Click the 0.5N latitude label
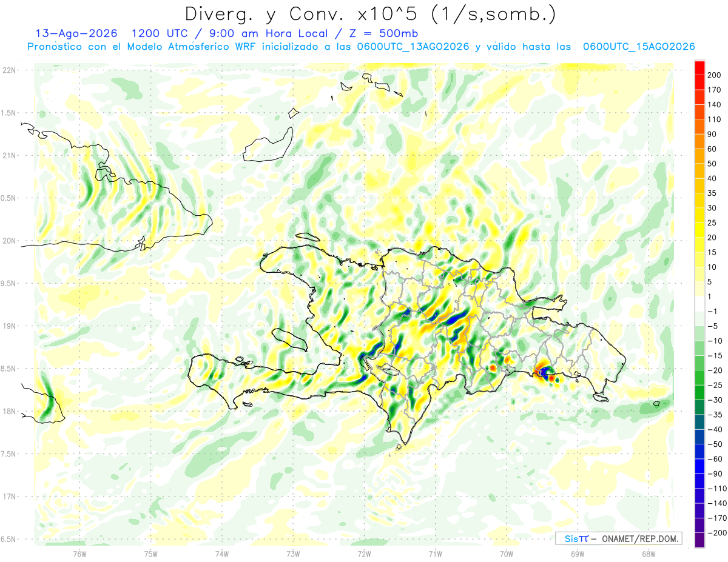 click(x=9, y=198)
